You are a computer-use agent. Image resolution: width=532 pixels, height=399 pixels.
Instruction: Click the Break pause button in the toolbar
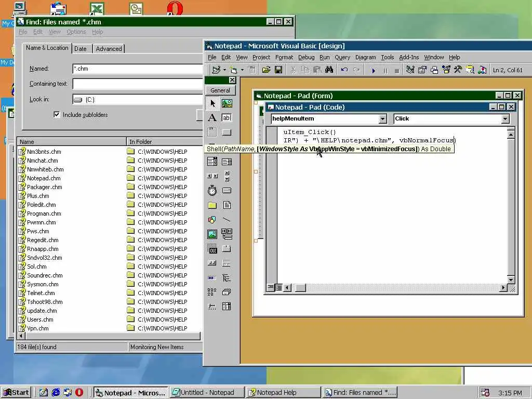coord(385,70)
